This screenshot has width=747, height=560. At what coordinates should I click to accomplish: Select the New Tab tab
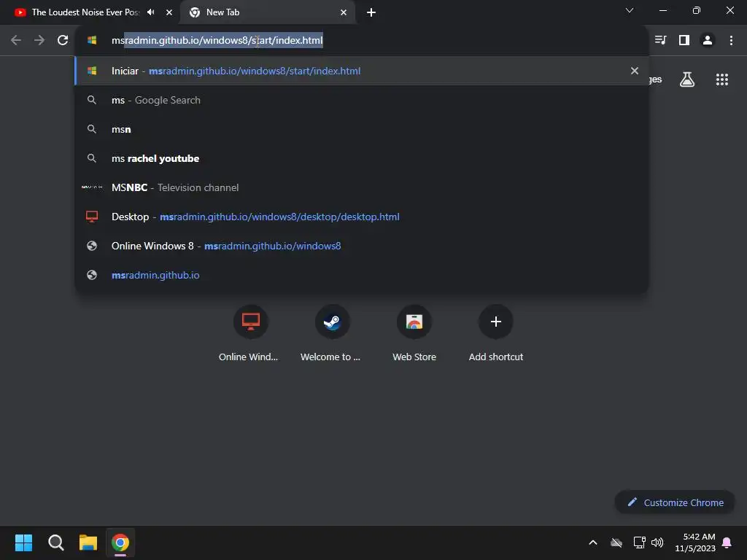click(268, 12)
